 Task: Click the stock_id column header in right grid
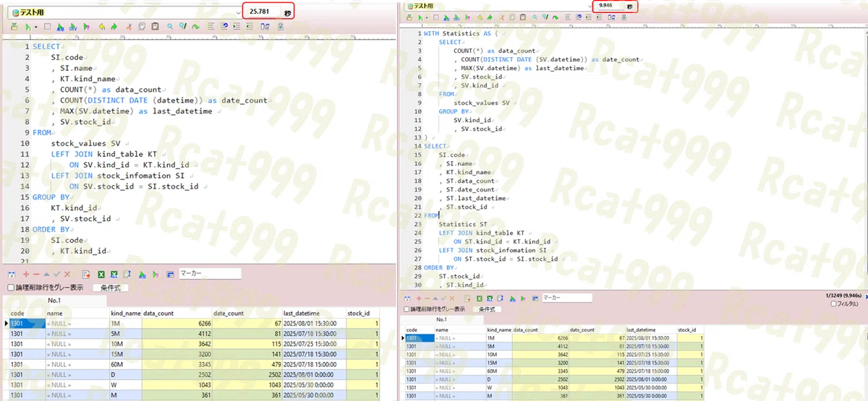[x=689, y=329]
